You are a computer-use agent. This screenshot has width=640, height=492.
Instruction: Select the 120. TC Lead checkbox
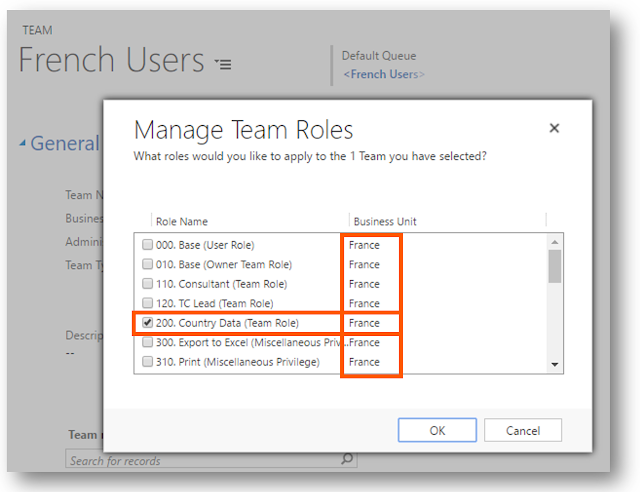coord(148,303)
